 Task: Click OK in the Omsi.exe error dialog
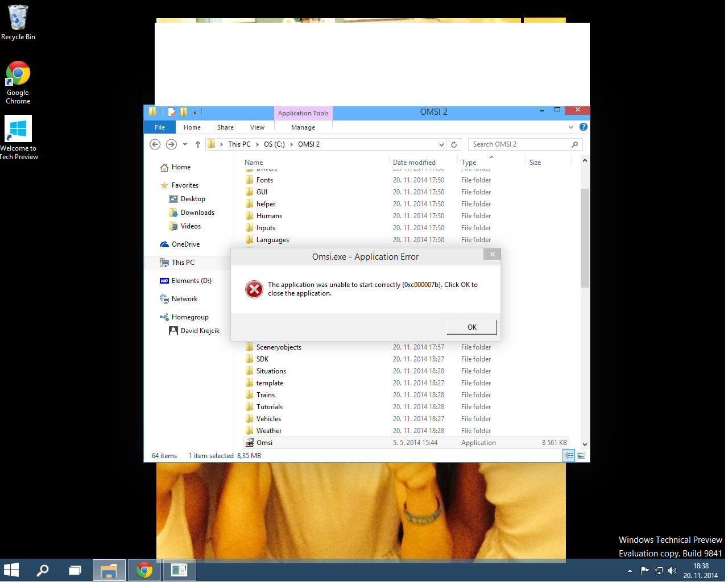[x=471, y=327]
